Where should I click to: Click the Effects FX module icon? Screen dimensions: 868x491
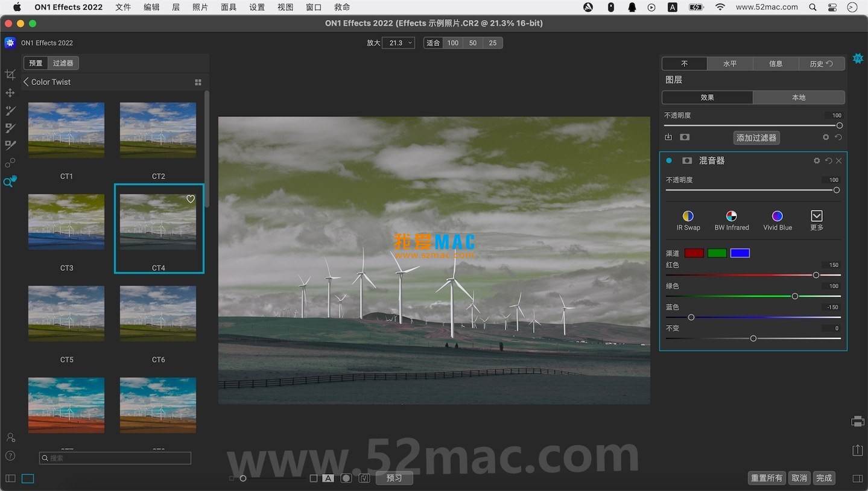coord(858,59)
